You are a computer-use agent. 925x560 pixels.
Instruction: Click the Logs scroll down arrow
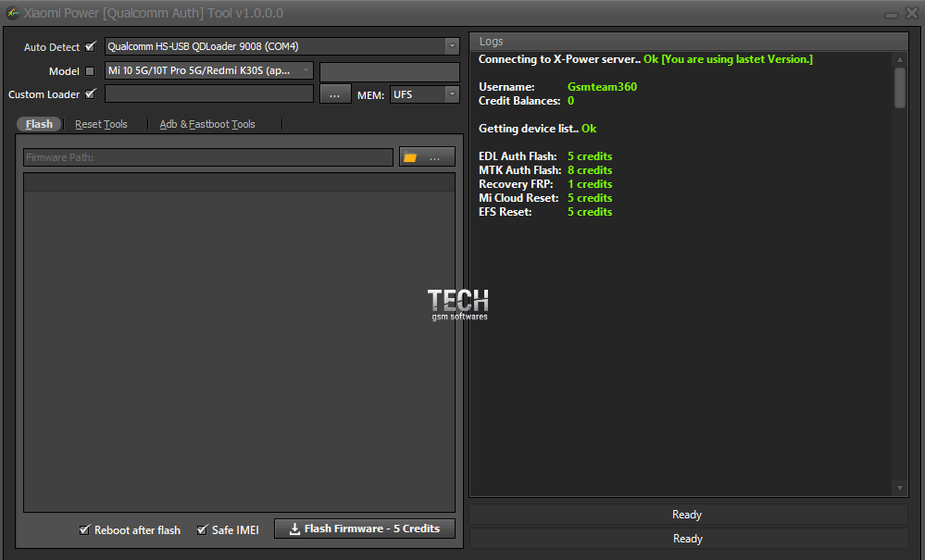point(900,488)
